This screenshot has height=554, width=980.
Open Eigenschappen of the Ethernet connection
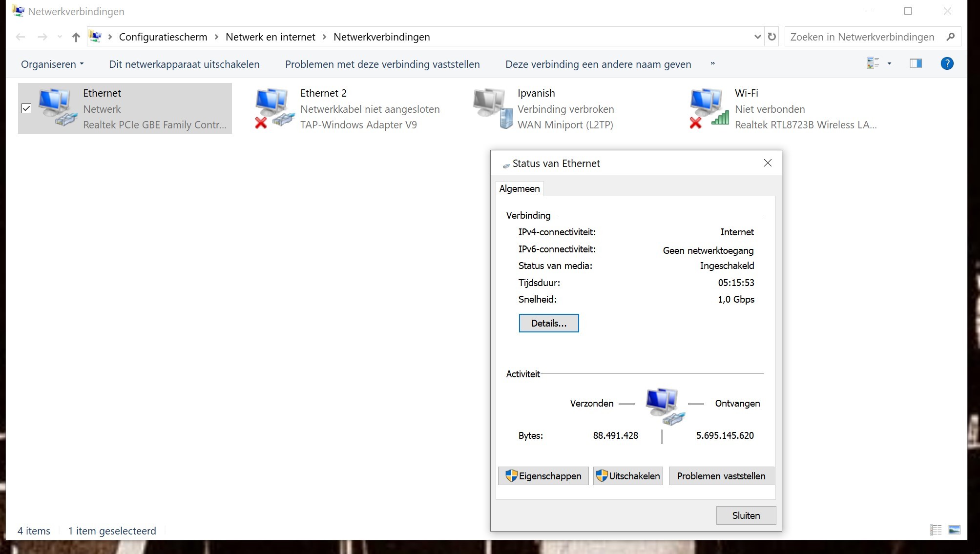point(543,476)
